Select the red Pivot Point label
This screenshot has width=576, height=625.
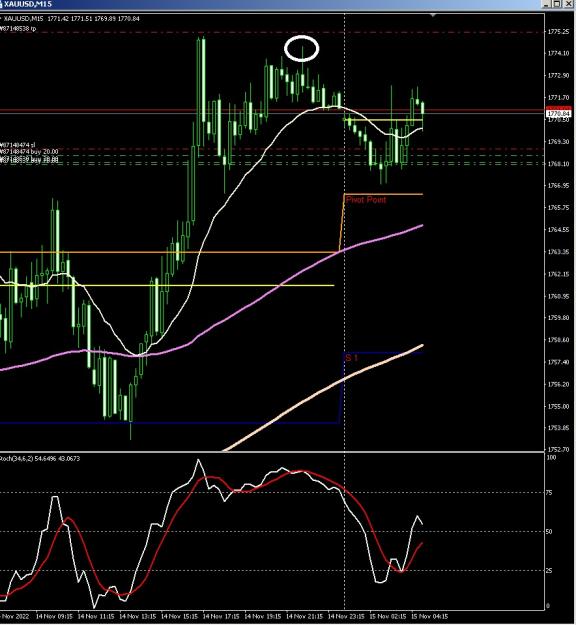click(366, 199)
